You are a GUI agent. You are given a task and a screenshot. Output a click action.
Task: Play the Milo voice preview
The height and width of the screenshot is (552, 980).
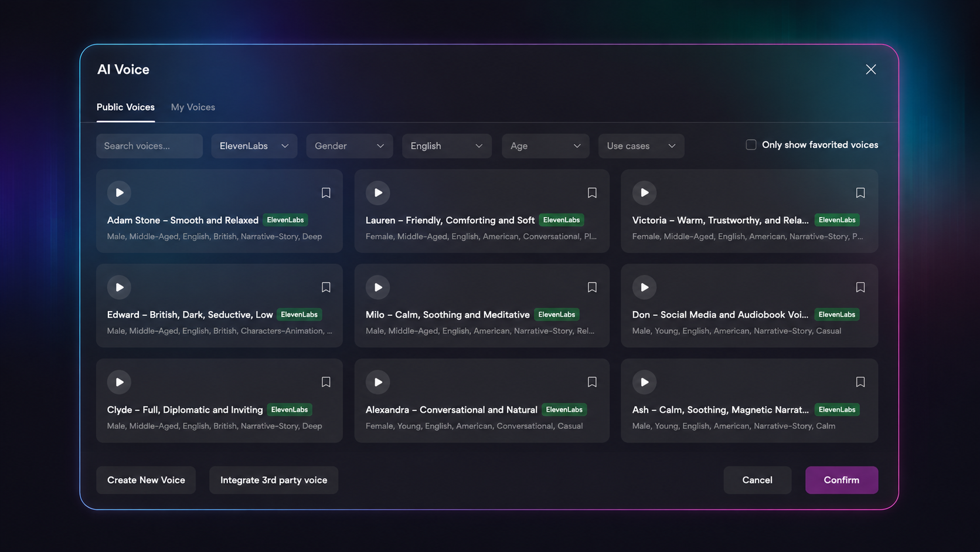tap(378, 287)
